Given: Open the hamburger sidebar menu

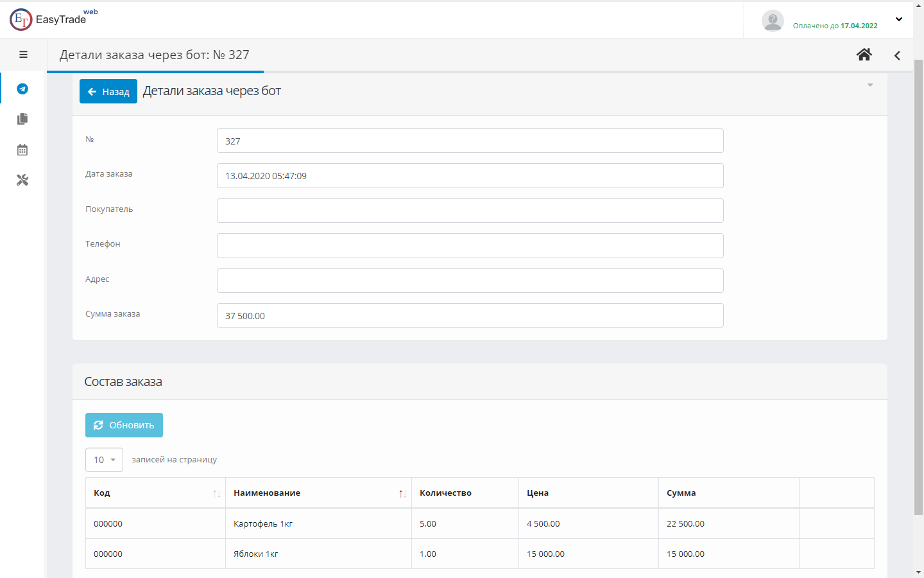Looking at the screenshot, I should tap(23, 55).
